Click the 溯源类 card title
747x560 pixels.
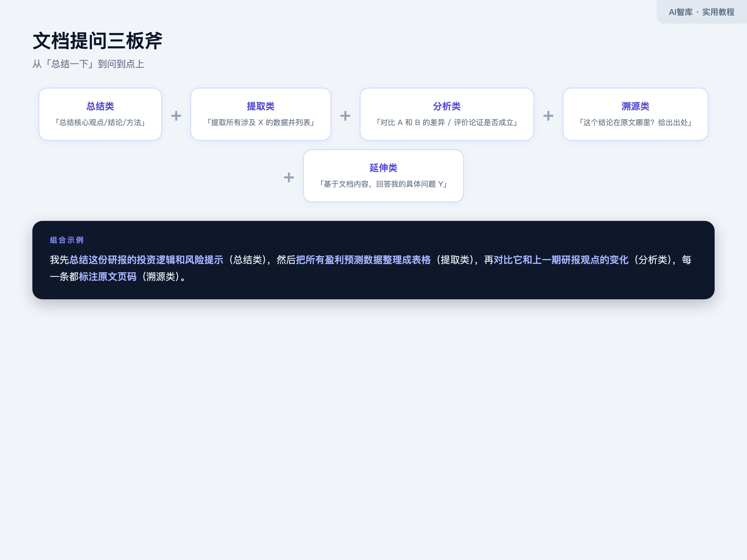pos(635,106)
